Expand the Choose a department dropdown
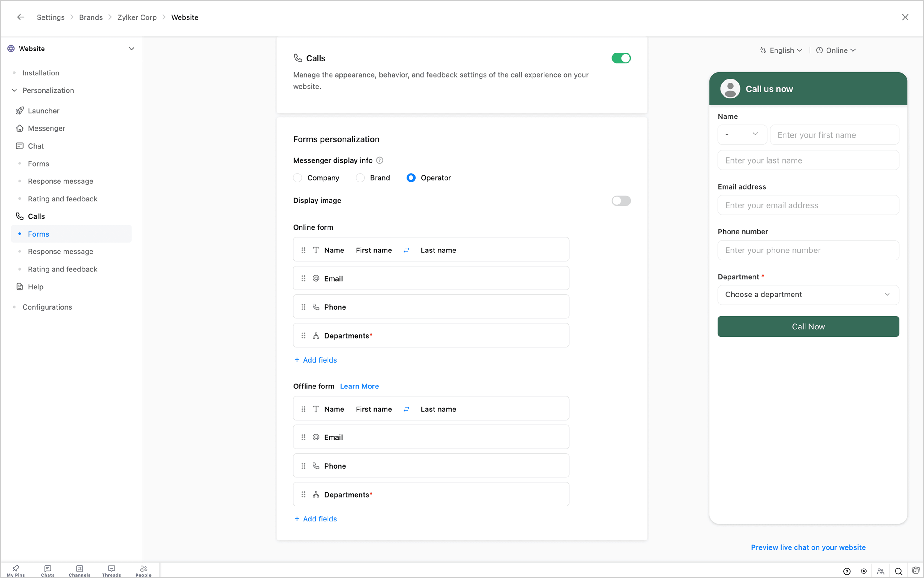 (x=808, y=294)
